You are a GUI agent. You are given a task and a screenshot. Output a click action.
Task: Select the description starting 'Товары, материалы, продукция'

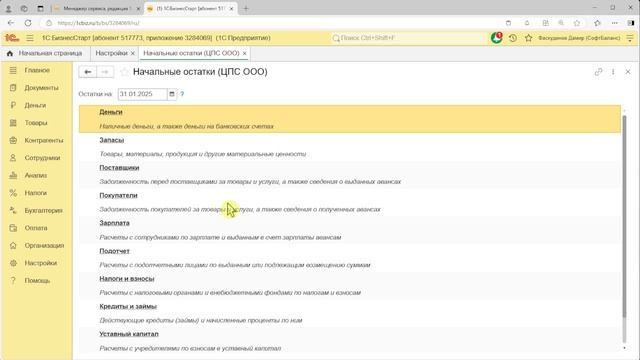(202, 154)
